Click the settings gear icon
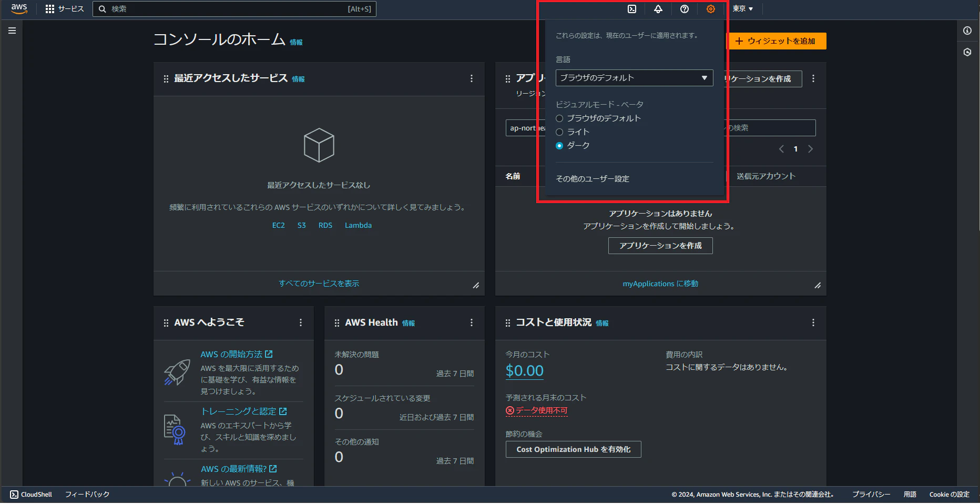This screenshot has width=980, height=504. click(x=710, y=9)
